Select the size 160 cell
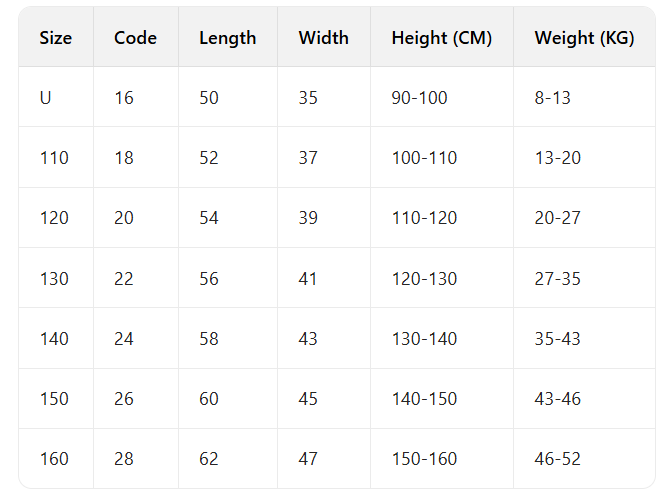665x495 pixels. click(54, 459)
